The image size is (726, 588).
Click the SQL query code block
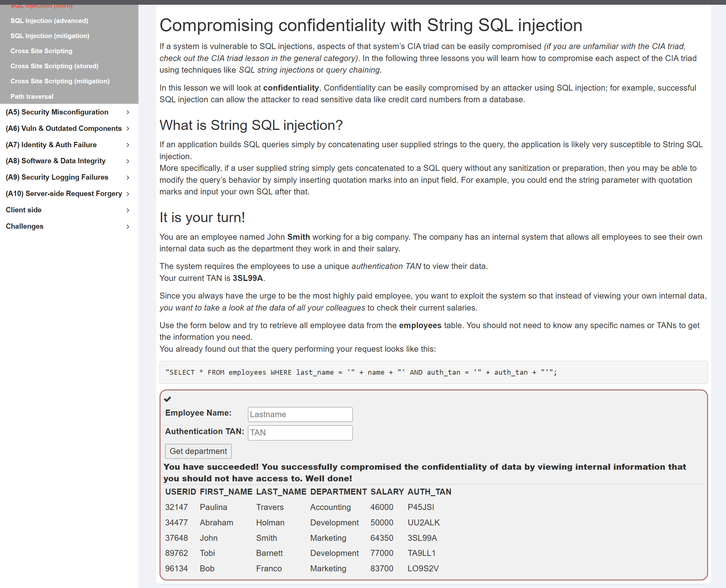point(433,372)
